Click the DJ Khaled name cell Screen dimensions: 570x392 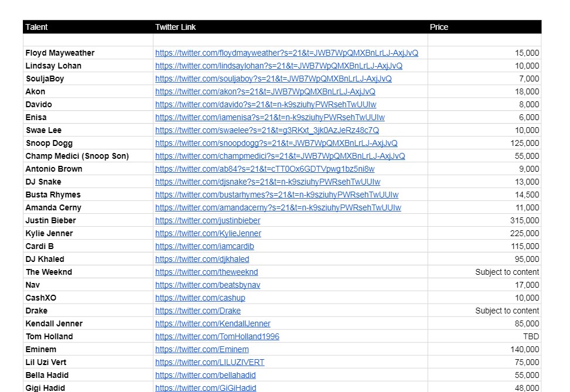click(88, 259)
